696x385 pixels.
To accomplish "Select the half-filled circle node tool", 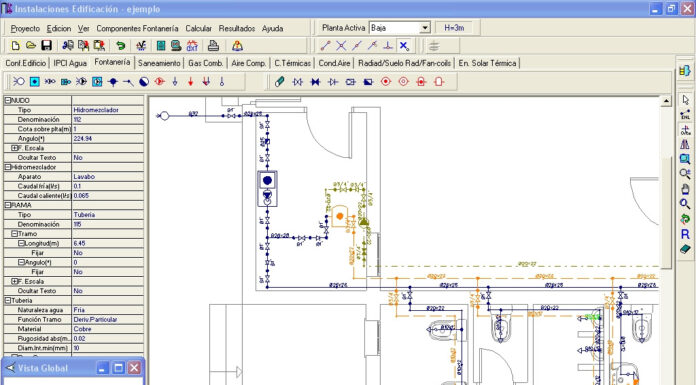I will point(144,82).
